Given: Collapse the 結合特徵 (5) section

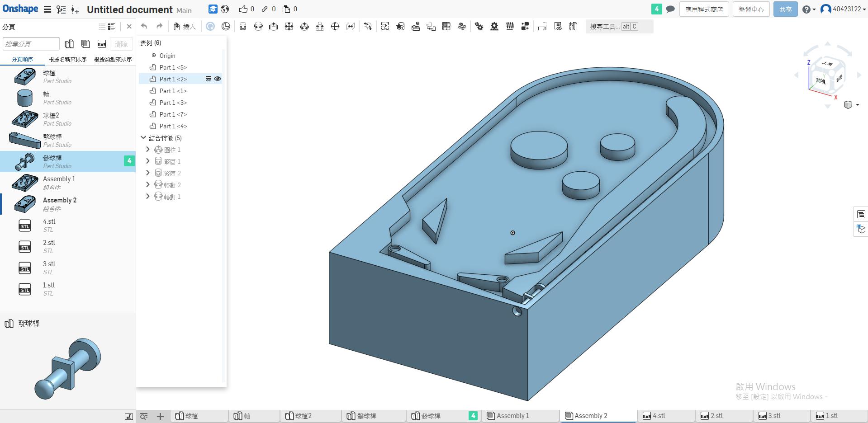Looking at the screenshot, I should coord(143,137).
